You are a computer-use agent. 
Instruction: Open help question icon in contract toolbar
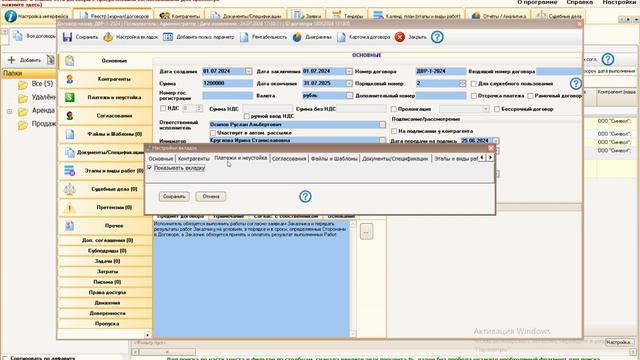point(437,37)
